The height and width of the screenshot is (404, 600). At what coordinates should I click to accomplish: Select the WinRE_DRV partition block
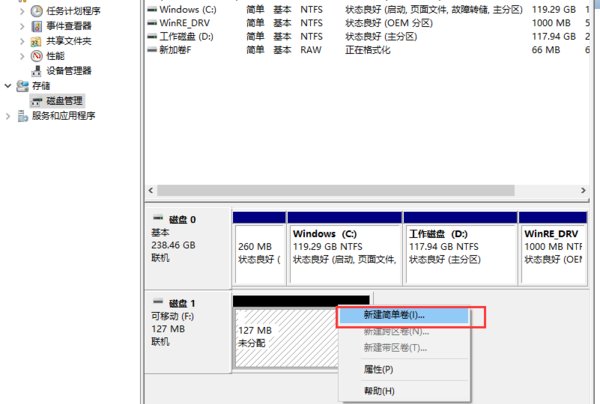point(553,249)
